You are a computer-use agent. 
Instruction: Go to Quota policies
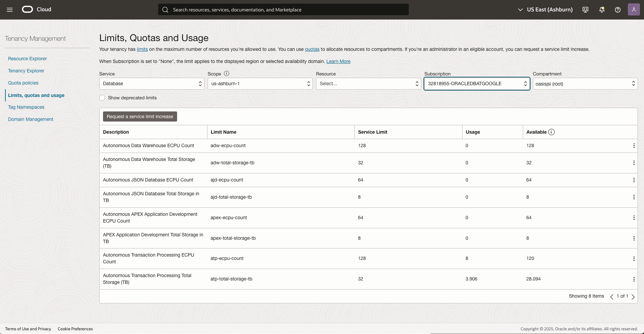[x=23, y=83]
